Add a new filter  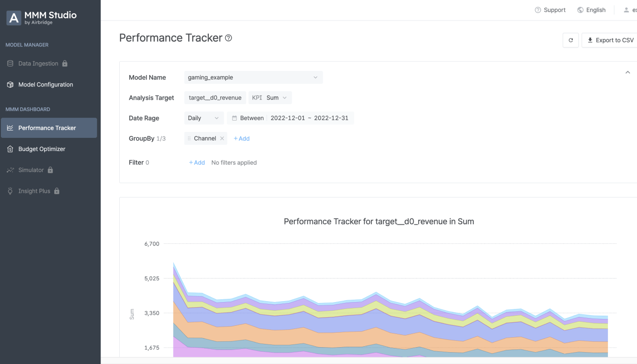tap(197, 162)
